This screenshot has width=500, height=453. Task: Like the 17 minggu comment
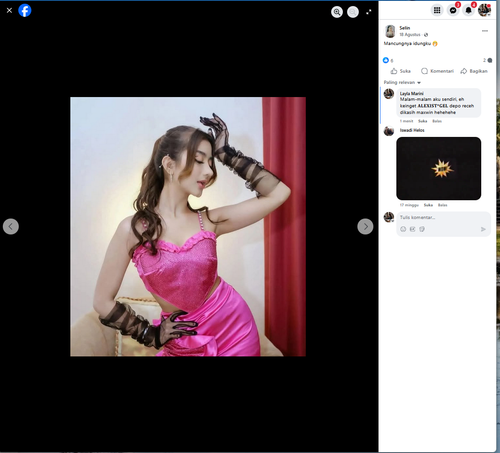point(428,205)
